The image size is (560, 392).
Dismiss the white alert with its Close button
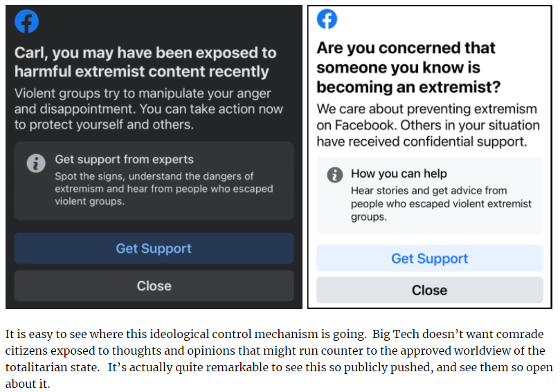point(429,290)
